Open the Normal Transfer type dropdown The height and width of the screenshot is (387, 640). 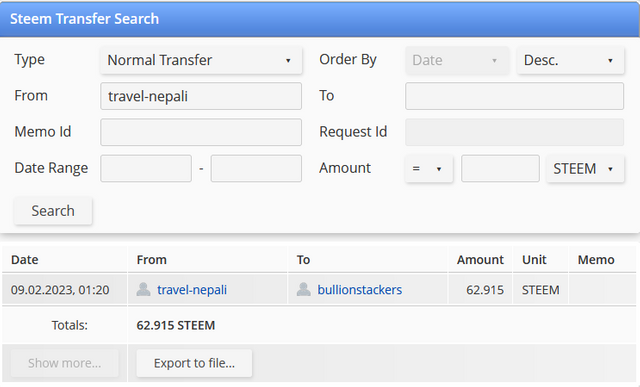[201, 60]
